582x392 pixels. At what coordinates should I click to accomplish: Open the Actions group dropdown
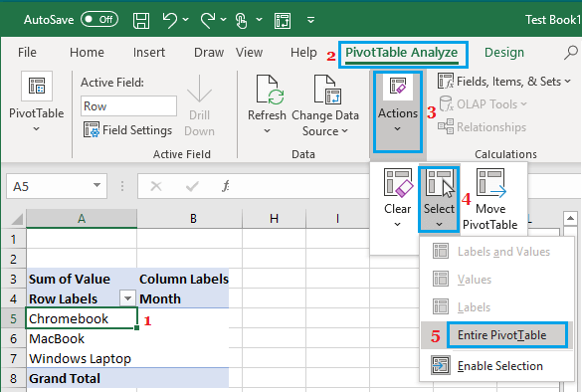(398, 111)
